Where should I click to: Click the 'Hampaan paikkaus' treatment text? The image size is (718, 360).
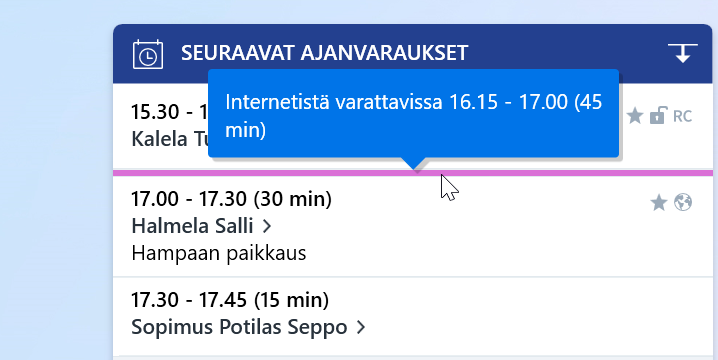coord(219,253)
